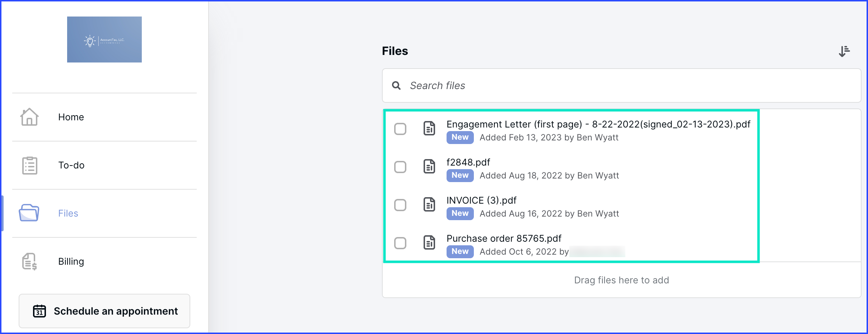
Task: Click the To-do clipboard icon
Action: [29, 166]
